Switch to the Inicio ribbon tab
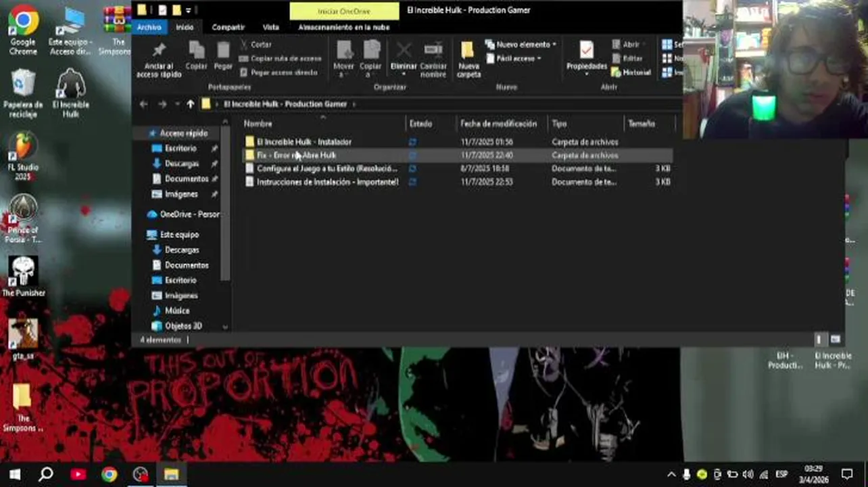 point(185,27)
